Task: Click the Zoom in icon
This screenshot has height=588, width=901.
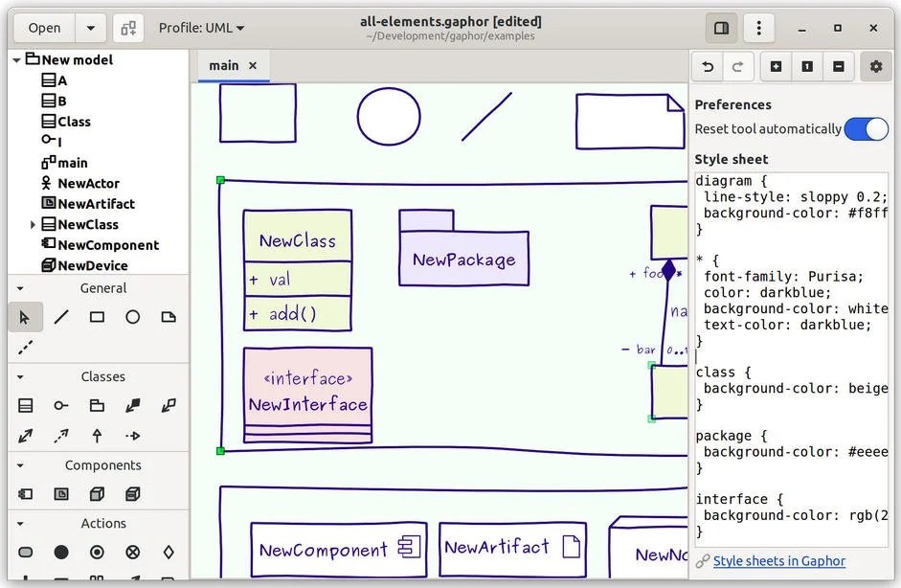Action: point(776,66)
